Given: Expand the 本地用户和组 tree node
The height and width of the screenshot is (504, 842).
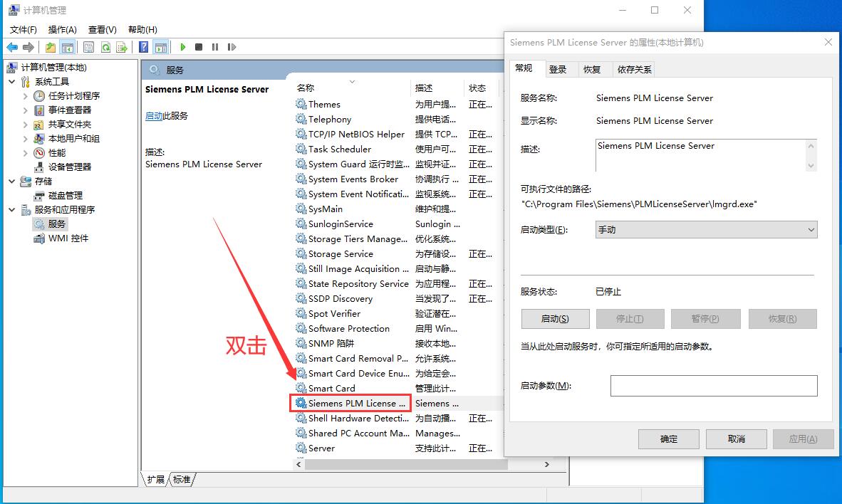Looking at the screenshot, I should click(x=26, y=139).
